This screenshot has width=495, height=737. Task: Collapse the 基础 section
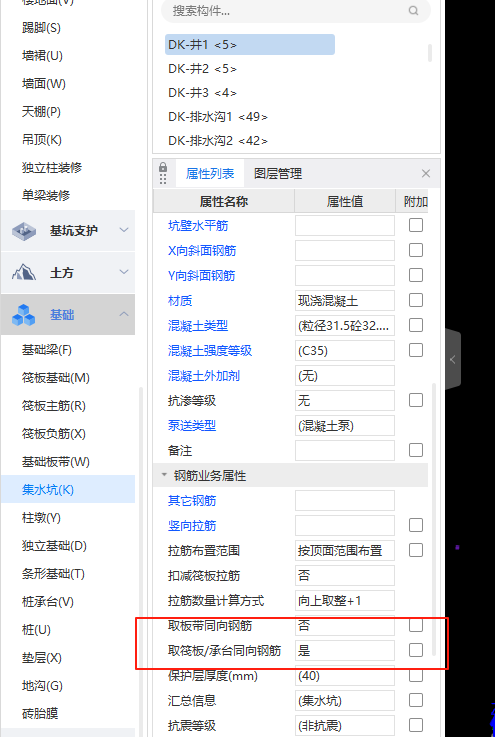[x=124, y=314]
